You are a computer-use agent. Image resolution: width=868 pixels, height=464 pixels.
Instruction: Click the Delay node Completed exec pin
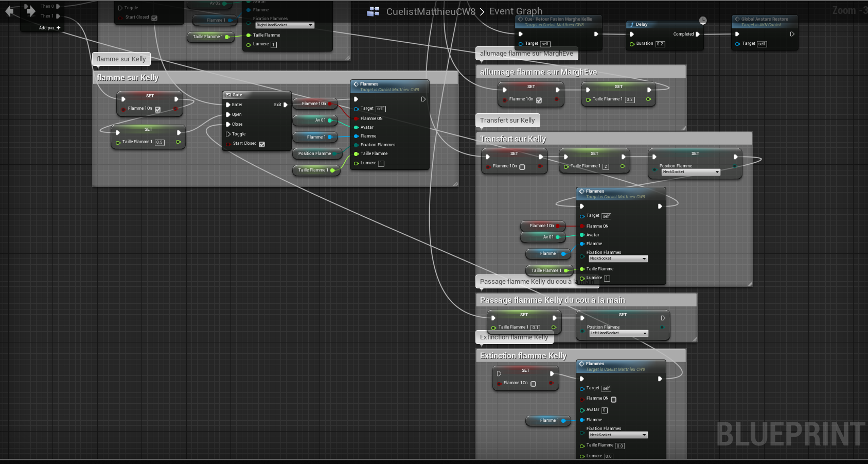click(x=698, y=34)
